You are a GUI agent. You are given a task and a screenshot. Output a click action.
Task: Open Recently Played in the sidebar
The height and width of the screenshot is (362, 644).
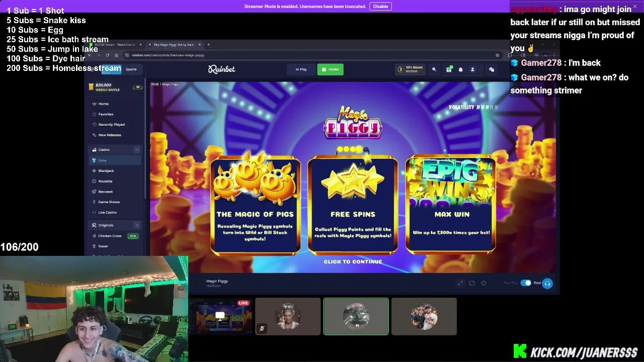point(115,125)
